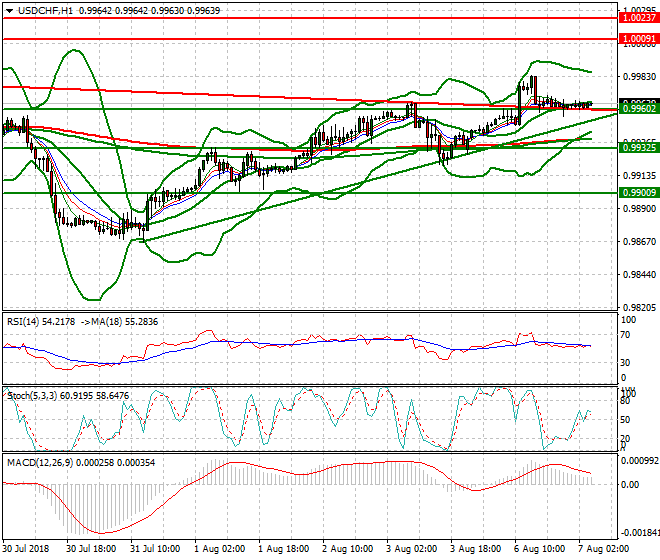Viewport: 660px width, 560px height.
Task: Select the USDCHF,H1 chart title text
Action: 45,11
